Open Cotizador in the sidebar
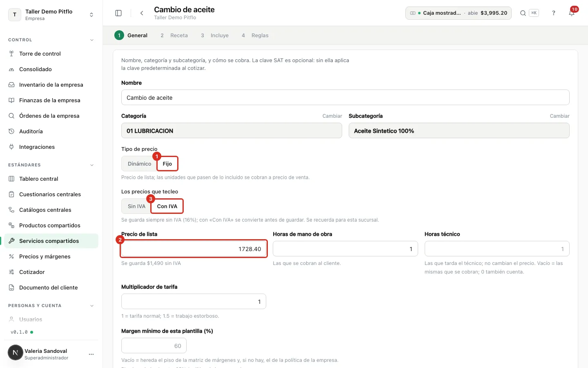 [x=51, y=272]
